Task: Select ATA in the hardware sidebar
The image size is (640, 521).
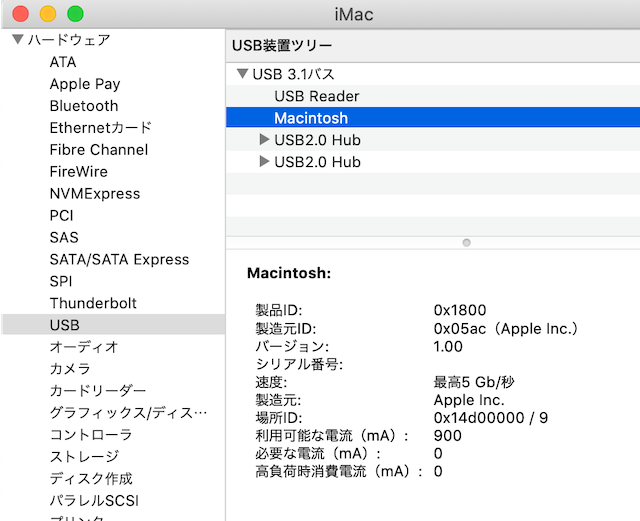Action: pos(63,62)
